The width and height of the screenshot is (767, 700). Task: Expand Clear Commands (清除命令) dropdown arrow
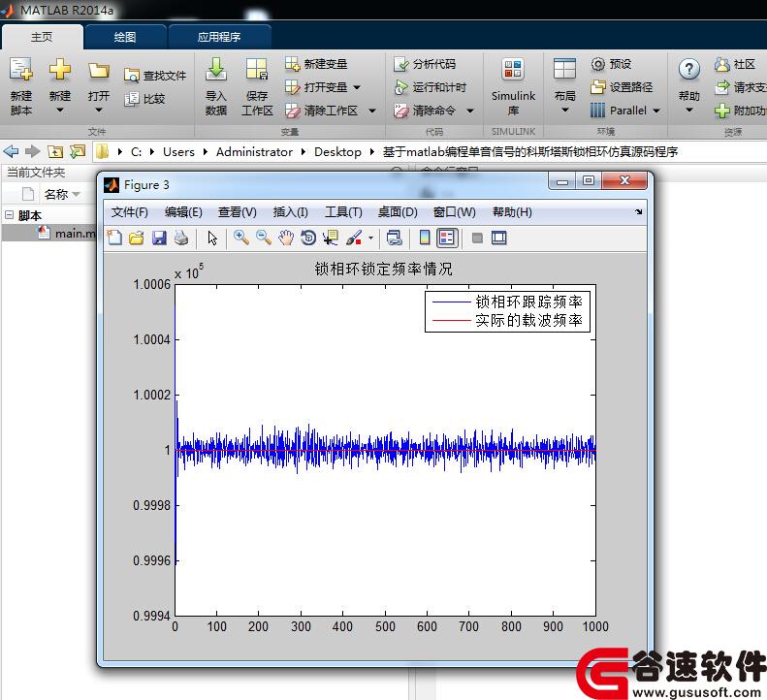click(x=470, y=111)
